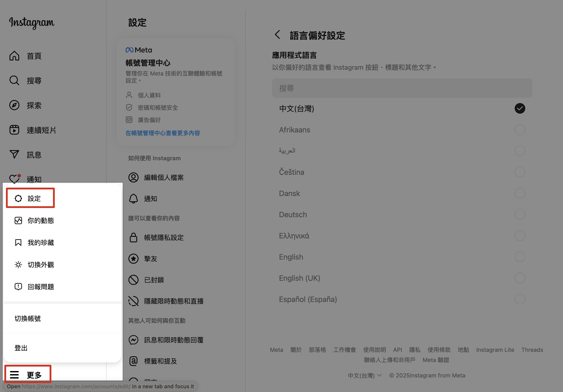Click 切換外觀 sun icon

(18, 265)
